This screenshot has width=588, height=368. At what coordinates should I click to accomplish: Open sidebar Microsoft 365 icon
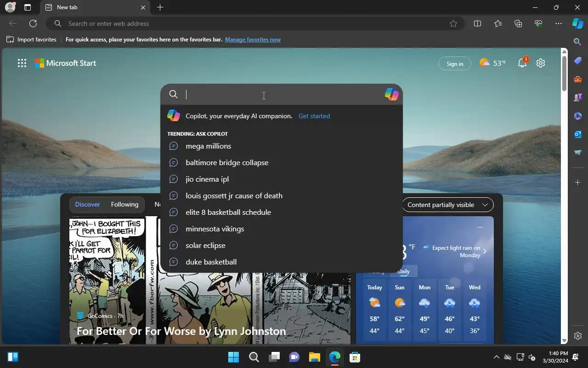tap(578, 116)
